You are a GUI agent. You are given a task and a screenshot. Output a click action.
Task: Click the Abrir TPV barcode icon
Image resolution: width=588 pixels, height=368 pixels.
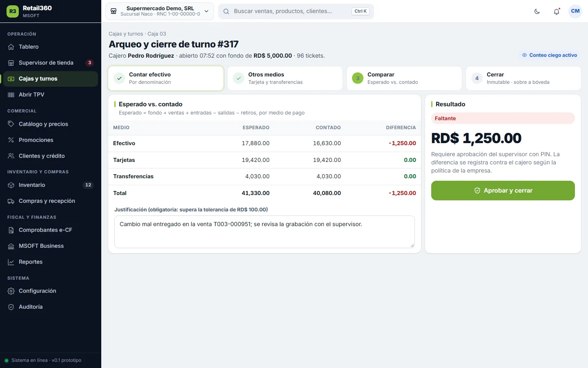(11, 95)
